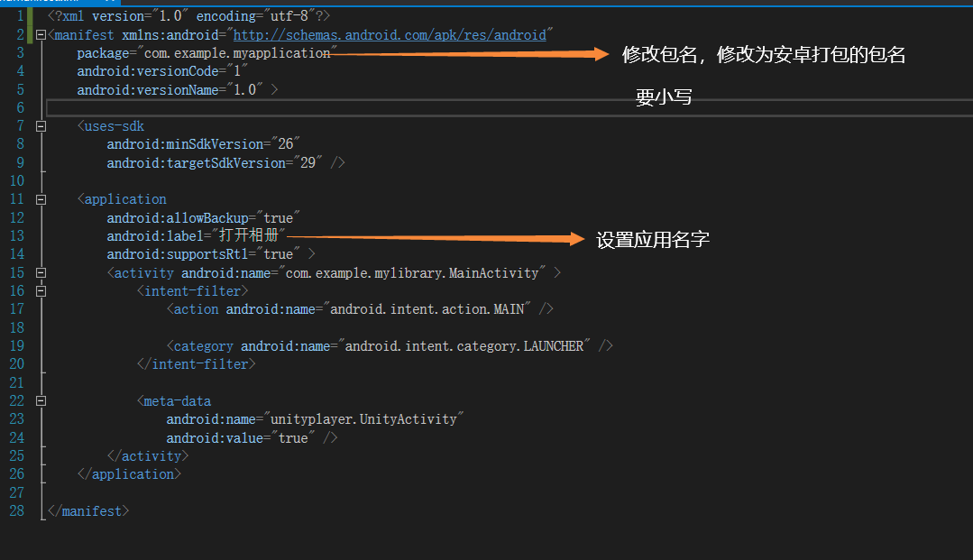Collapse the intent-filter fold region

[x=40, y=290]
